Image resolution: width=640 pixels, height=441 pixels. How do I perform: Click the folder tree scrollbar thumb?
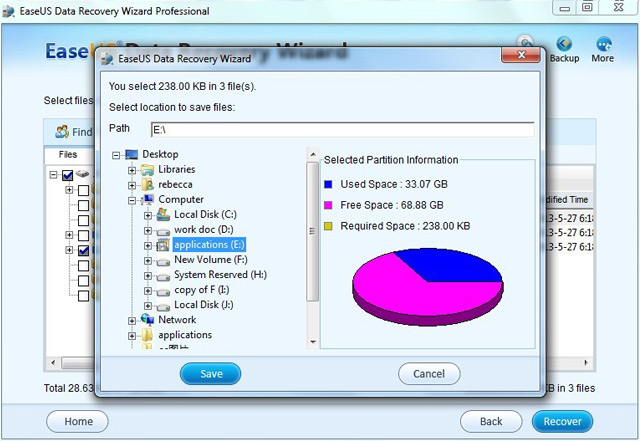coord(313,232)
